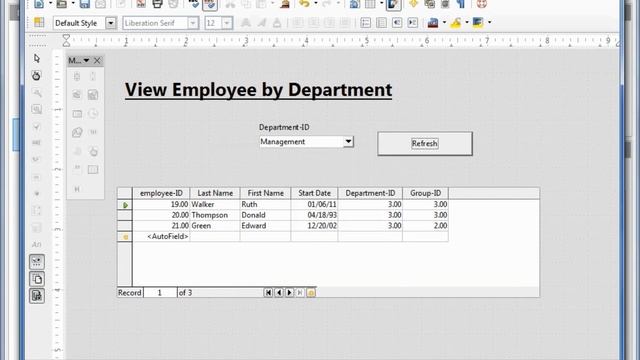Go to first record in navigation bar
Screen dimensions: 640x360
268,293
